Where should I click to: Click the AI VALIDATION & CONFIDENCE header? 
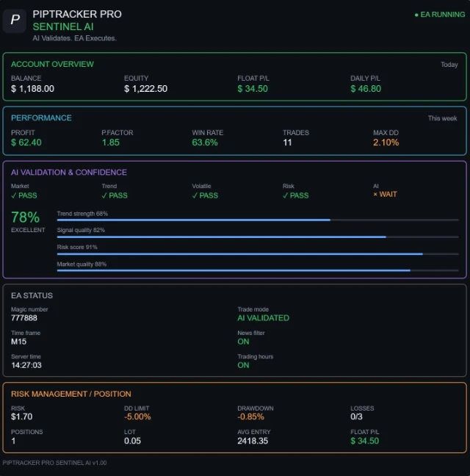click(69, 172)
